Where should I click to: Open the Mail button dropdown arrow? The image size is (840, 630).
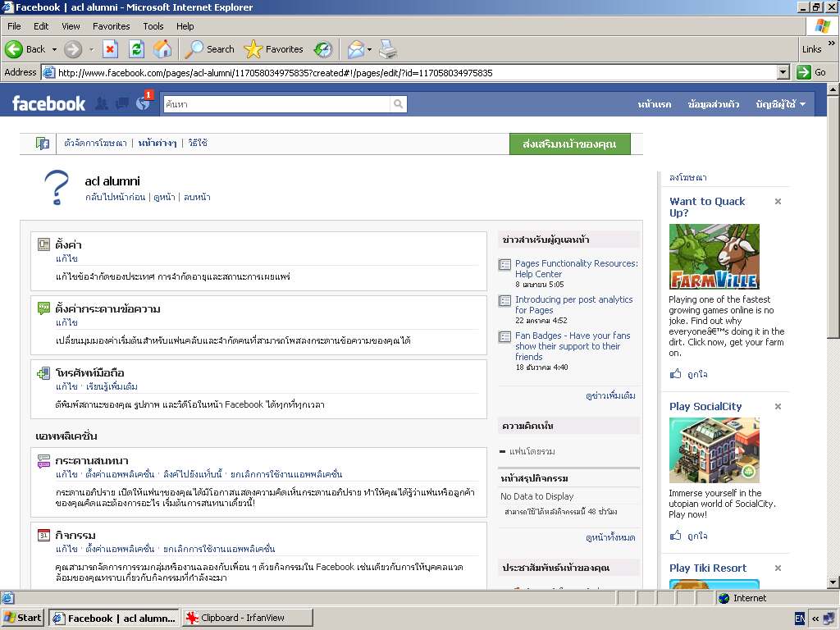point(369,49)
